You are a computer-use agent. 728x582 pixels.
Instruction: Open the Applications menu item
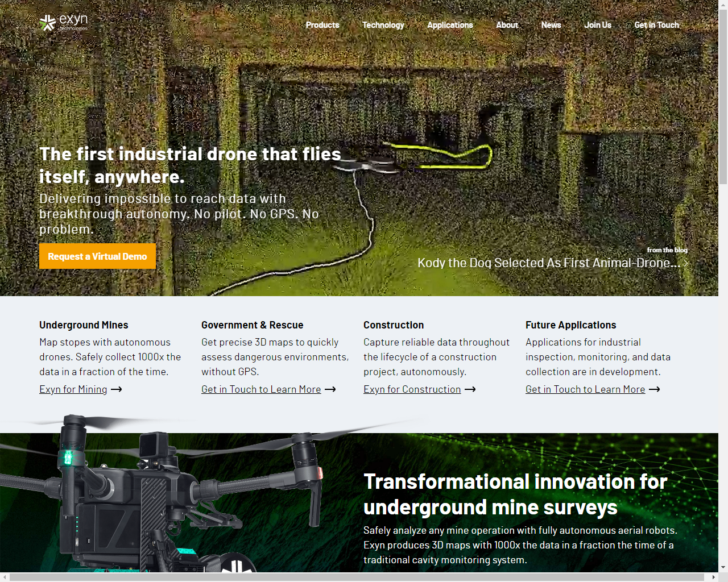pyautogui.click(x=450, y=25)
